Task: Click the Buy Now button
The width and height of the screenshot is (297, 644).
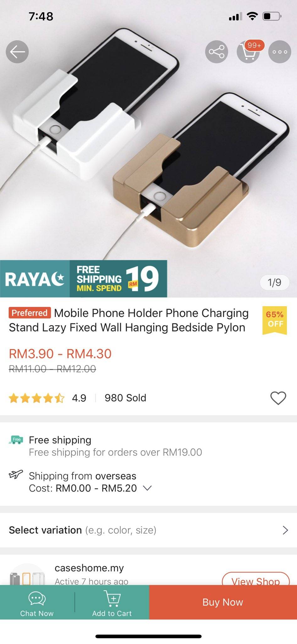Action: [223, 602]
